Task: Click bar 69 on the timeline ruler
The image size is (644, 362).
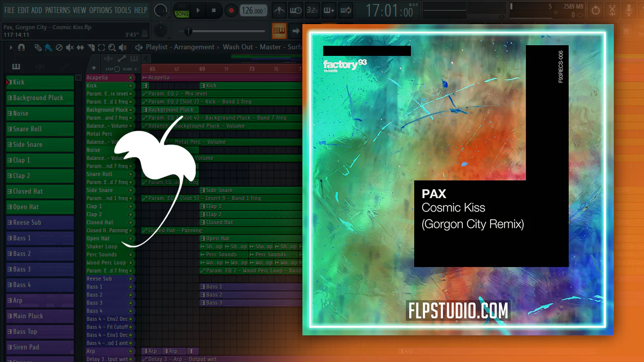Action: coord(202,69)
